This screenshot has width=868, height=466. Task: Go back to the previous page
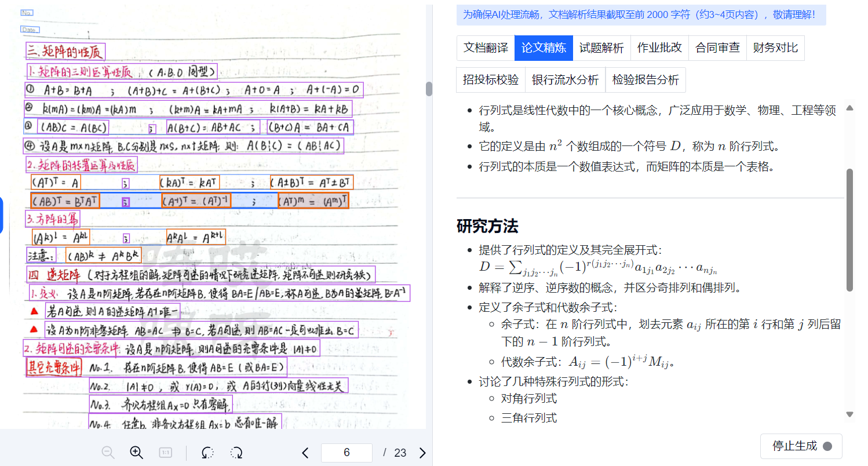305,453
